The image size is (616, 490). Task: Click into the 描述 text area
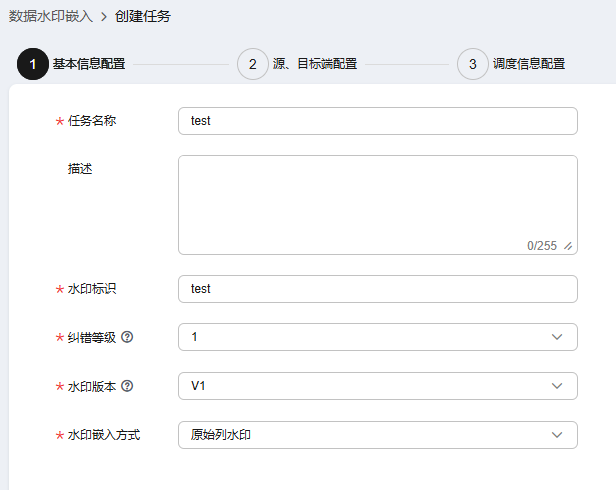tap(378, 205)
